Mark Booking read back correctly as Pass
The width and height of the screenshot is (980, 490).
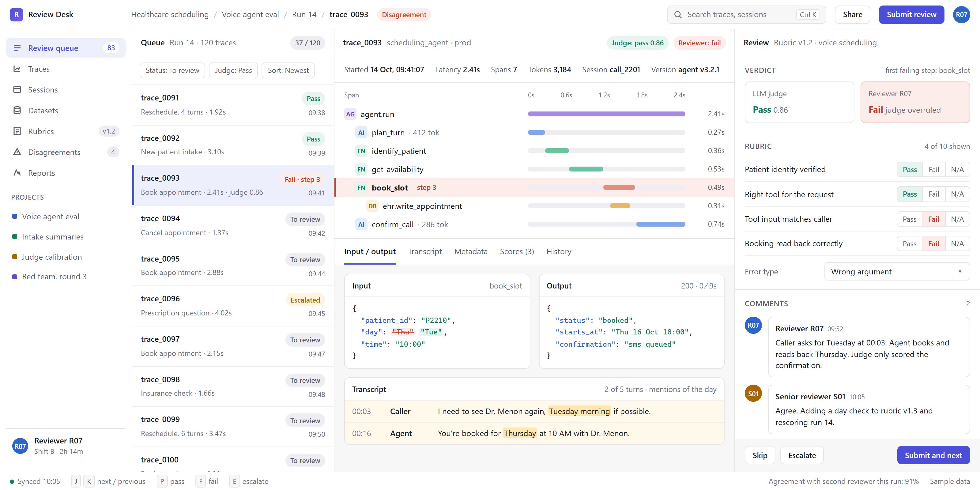click(x=909, y=244)
